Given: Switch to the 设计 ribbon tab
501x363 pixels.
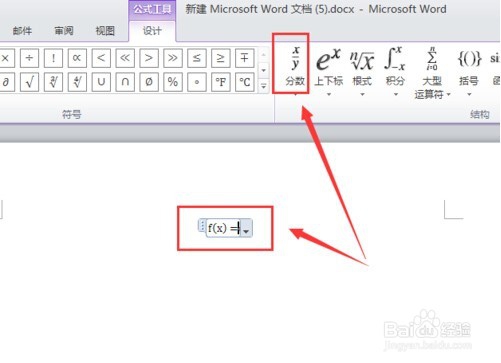Looking at the screenshot, I should [152, 31].
